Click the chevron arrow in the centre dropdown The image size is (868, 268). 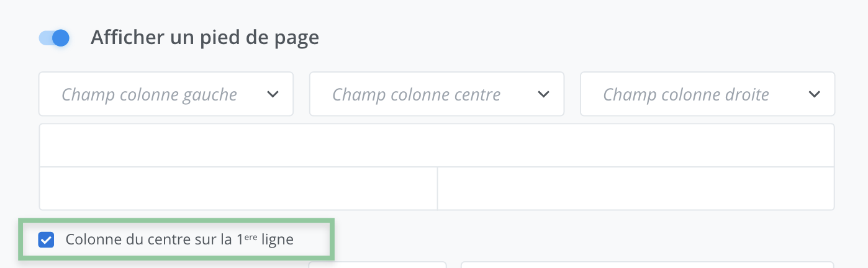543,94
